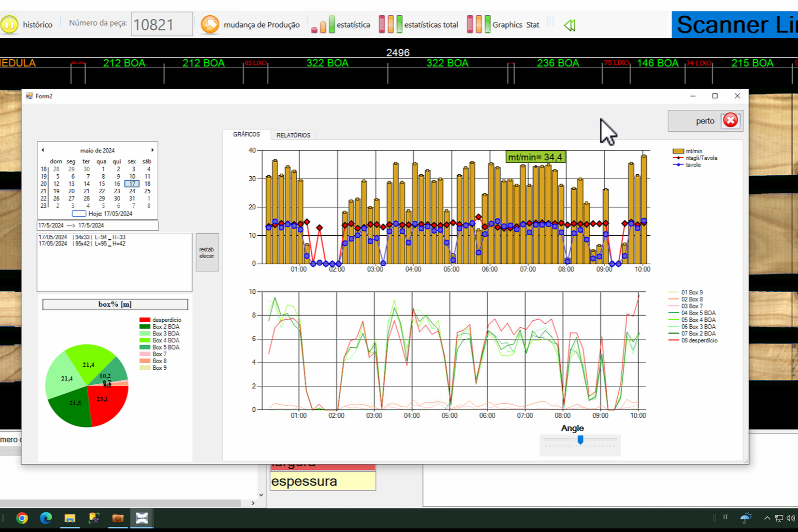
Task: Select calendar day 17
Action: click(132, 184)
